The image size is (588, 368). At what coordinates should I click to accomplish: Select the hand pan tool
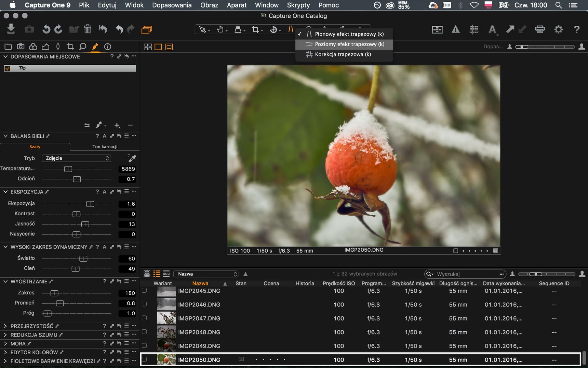click(220, 30)
